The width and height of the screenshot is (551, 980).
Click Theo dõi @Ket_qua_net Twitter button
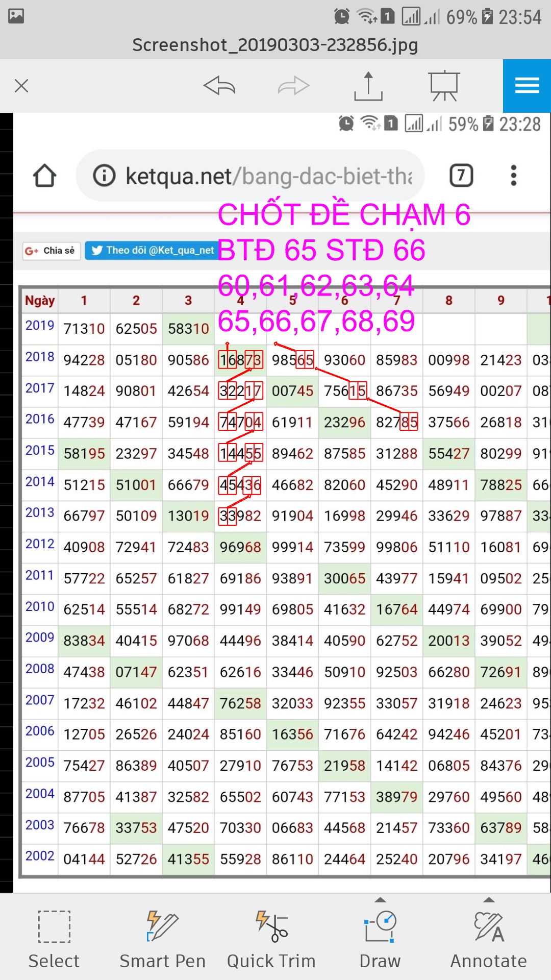pos(152,250)
